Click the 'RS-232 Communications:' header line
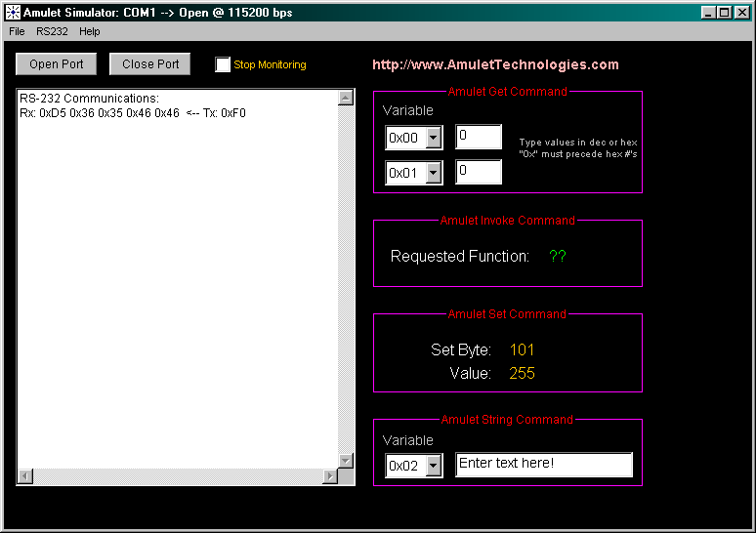 (89, 99)
